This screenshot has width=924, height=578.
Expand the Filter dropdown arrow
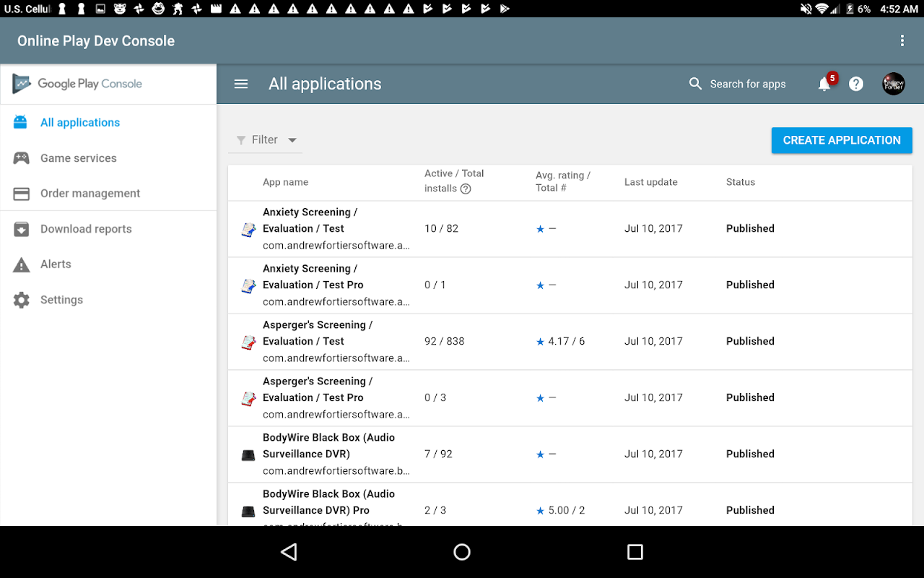(x=292, y=140)
